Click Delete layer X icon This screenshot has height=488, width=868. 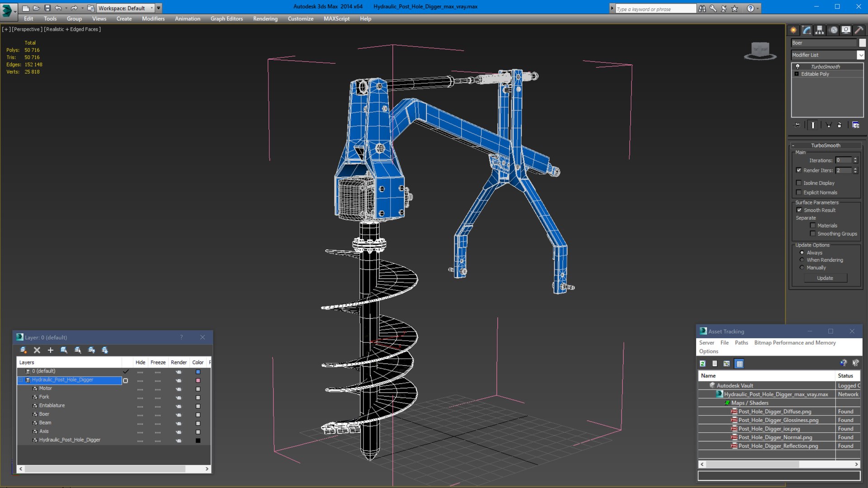pos(37,350)
